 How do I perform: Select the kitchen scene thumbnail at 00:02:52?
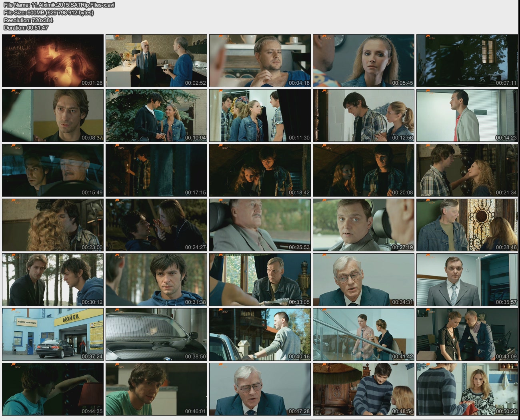(x=156, y=61)
